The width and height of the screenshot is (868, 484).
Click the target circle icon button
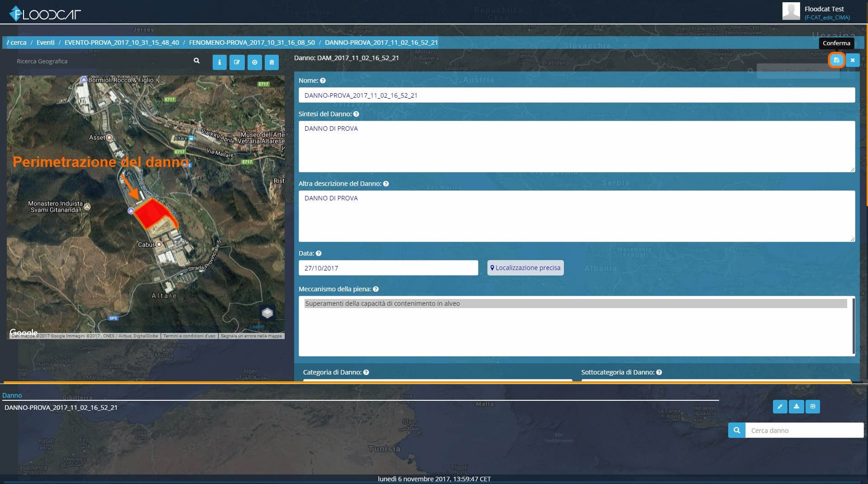point(255,62)
